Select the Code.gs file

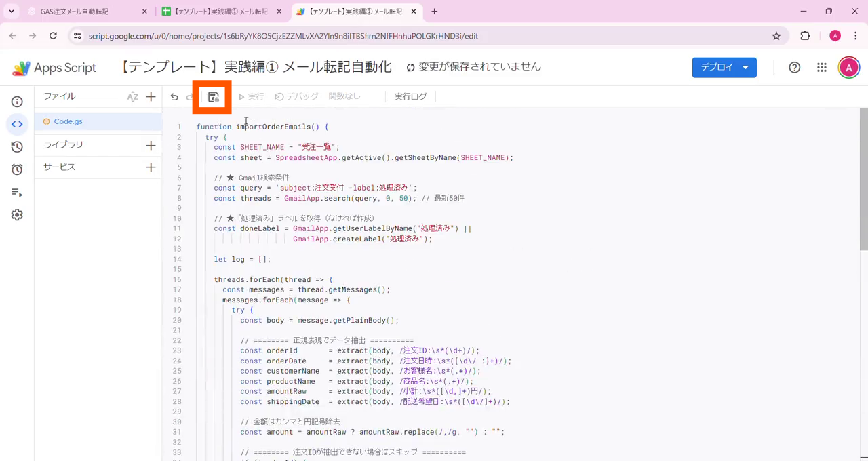pos(68,121)
